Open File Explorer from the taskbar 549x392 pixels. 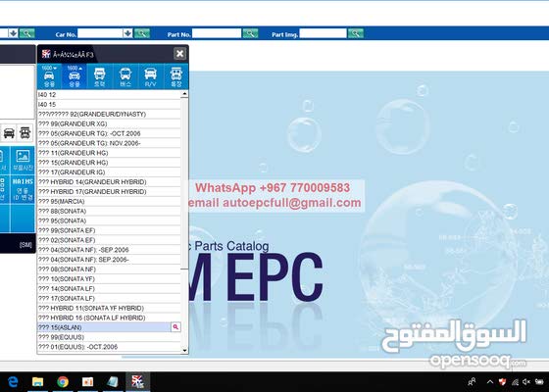[x=37, y=381]
